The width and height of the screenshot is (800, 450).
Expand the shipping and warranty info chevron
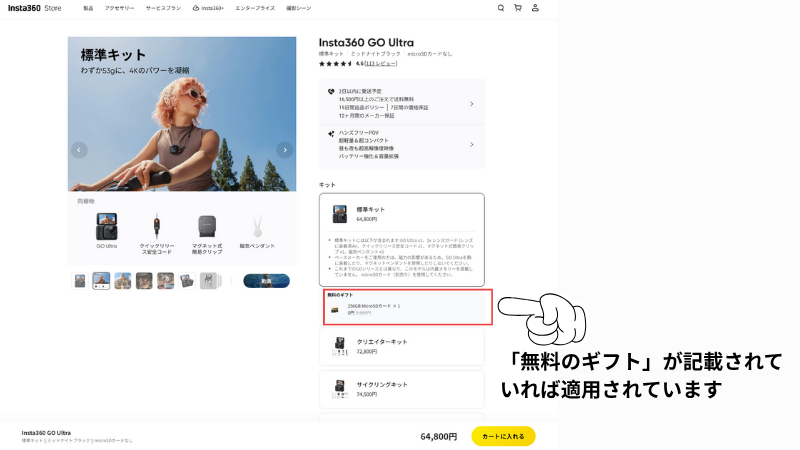472,103
